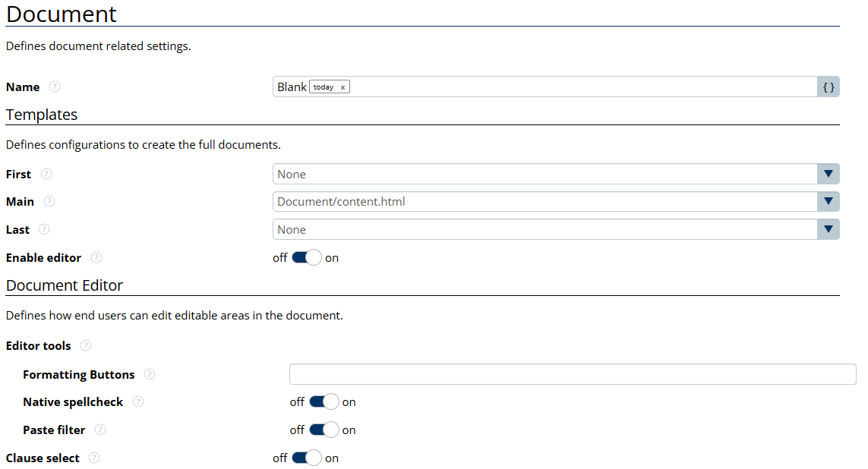This screenshot has height=469, width=868.
Task: Open help for Paste filter
Action: point(100,430)
